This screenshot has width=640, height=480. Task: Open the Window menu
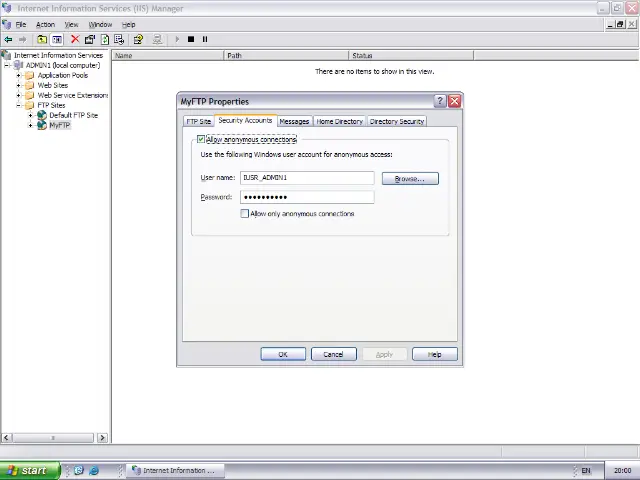point(100,24)
